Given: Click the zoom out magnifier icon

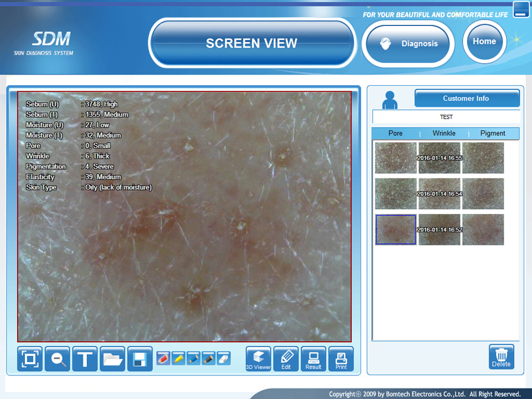Looking at the screenshot, I should tap(57, 359).
